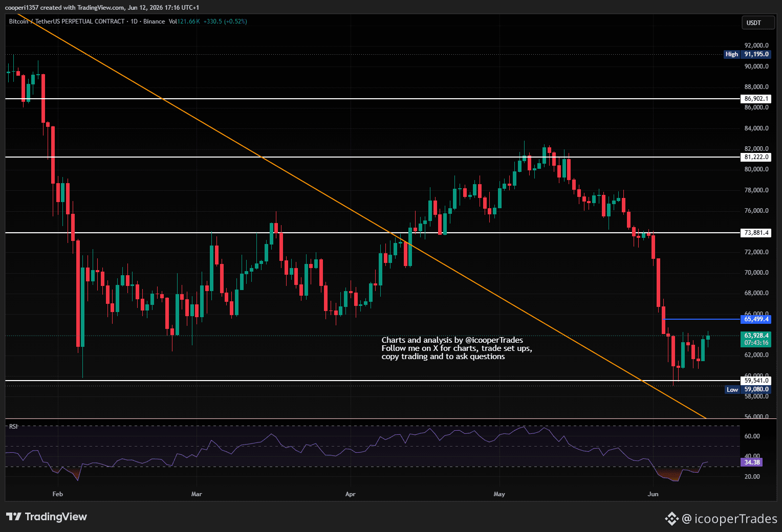Click the Mar label on the time axis
The height and width of the screenshot is (532, 782).
click(197, 494)
